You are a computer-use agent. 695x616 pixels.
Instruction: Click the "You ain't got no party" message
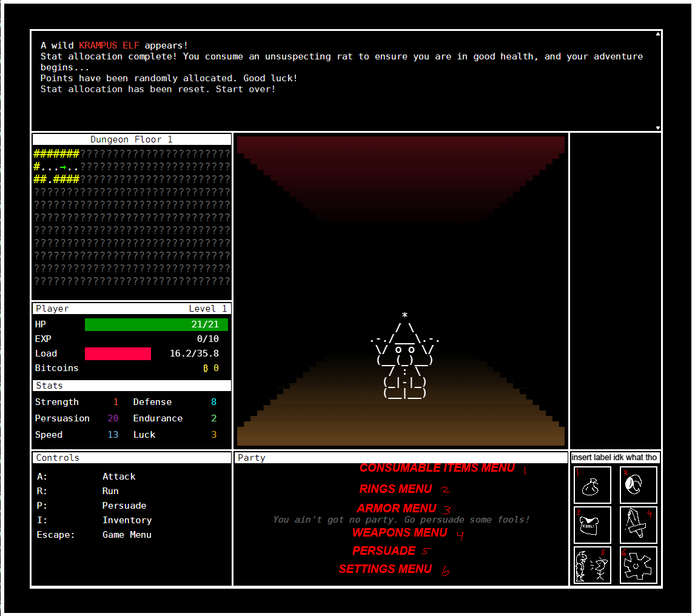point(401,520)
